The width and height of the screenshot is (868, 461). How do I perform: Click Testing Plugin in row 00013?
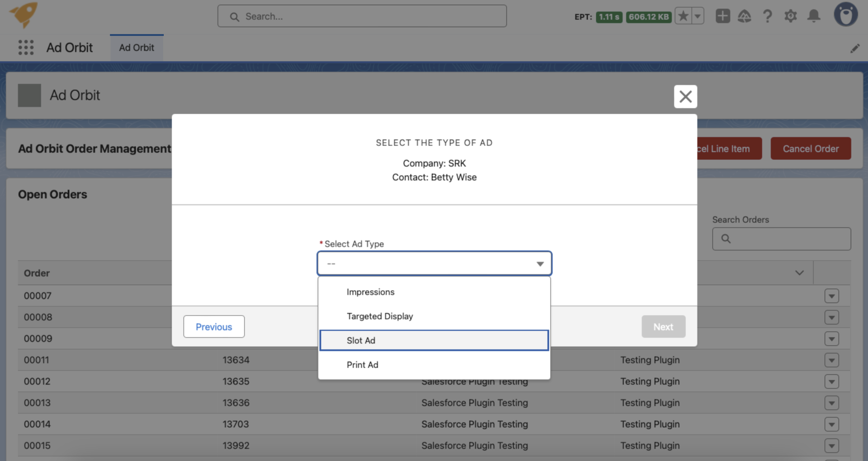click(x=650, y=403)
